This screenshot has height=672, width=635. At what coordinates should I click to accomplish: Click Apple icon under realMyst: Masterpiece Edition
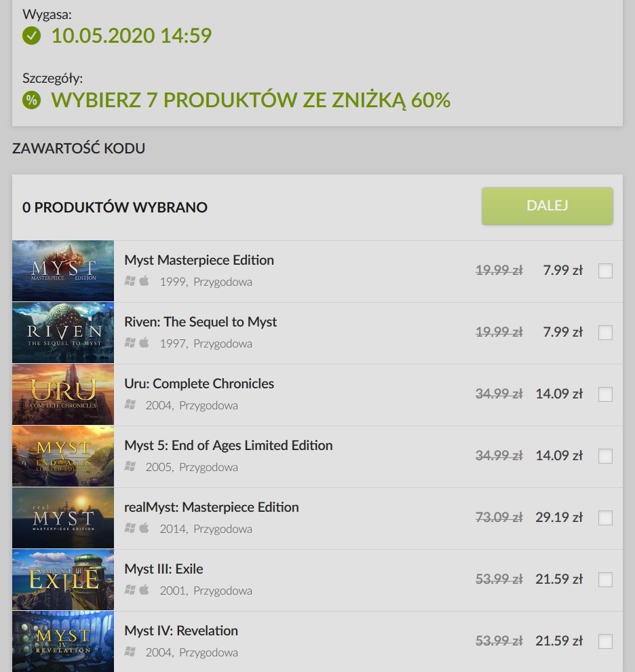click(x=145, y=527)
